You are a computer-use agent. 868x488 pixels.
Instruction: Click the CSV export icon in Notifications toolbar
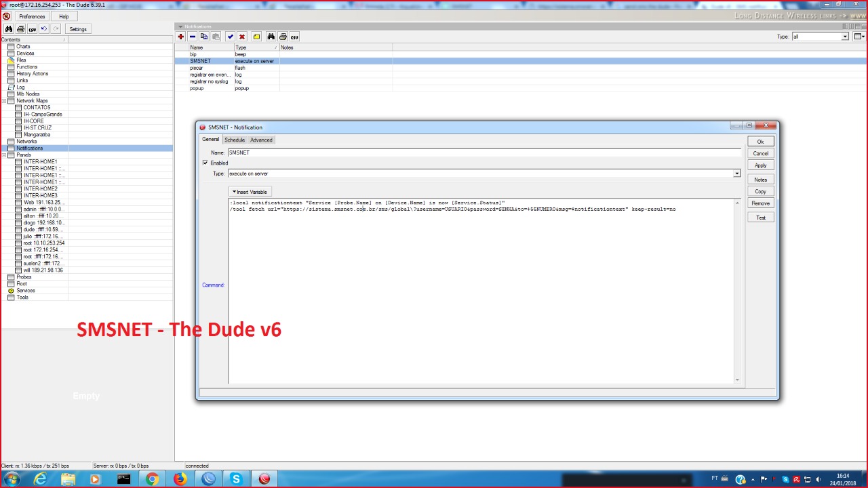point(294,37)
